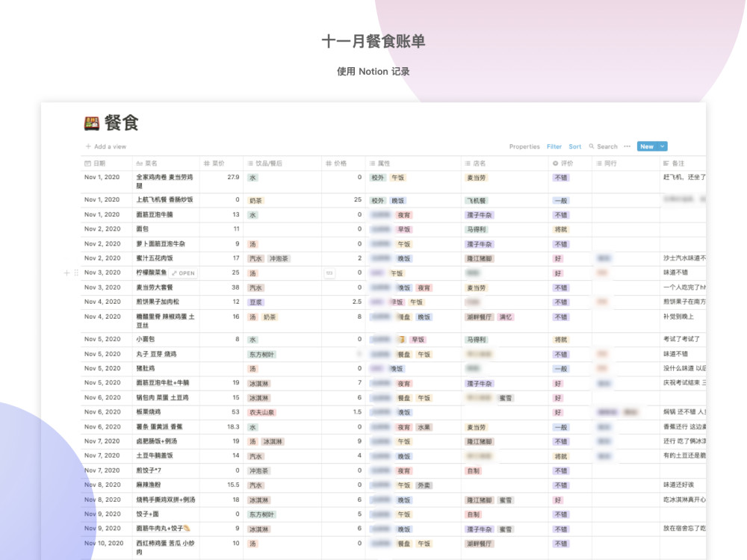The image size is (747, 560).
Task: Click the 马得利 tag in 面包 row
Action: point(477,229)
